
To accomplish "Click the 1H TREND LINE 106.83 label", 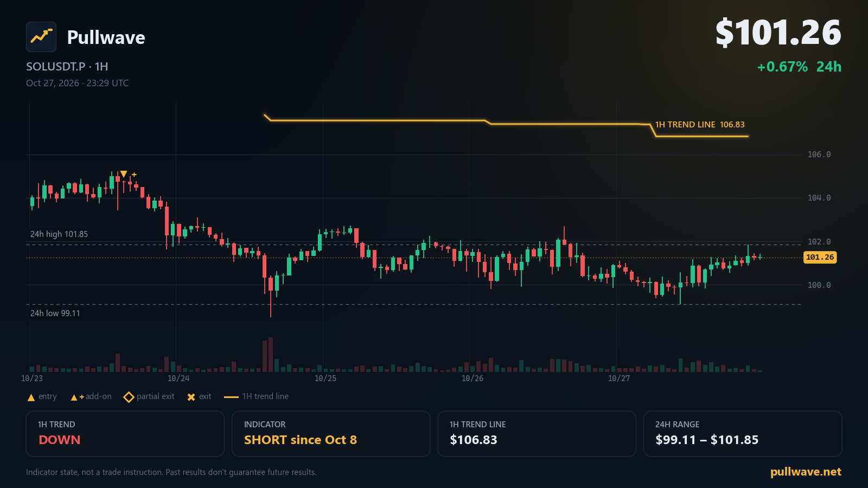I will (x=700, y=125).
